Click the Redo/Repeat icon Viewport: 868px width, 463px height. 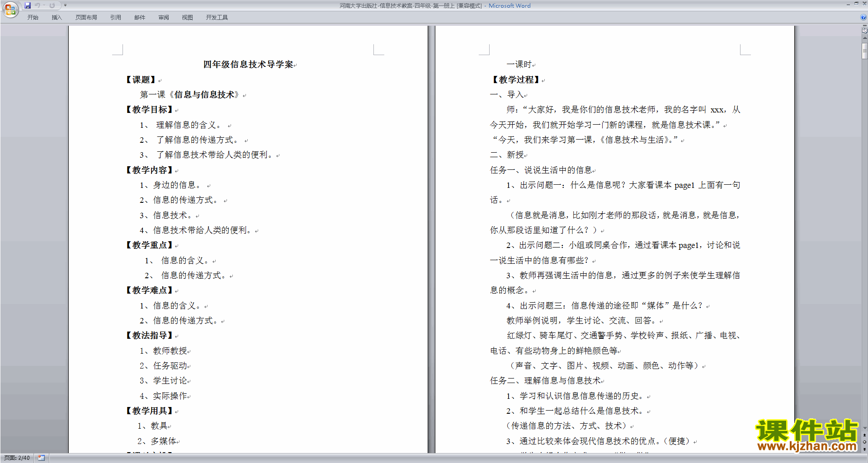[52, 5]
